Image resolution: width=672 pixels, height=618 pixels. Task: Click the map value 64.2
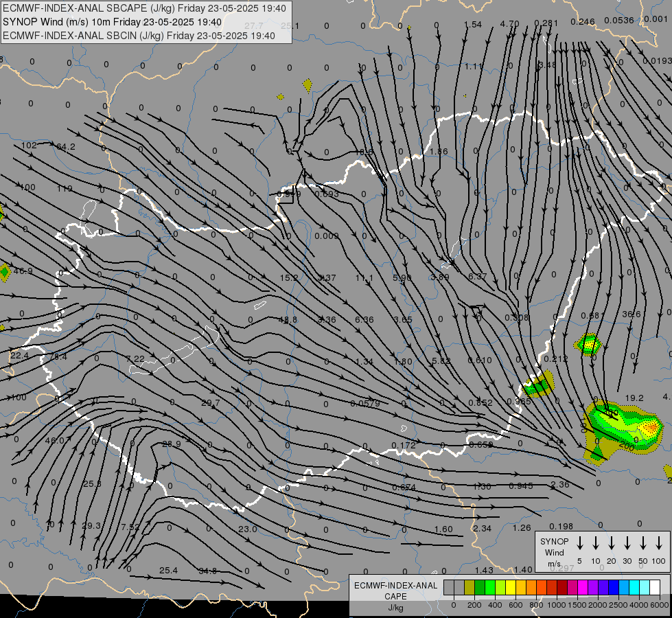click(x=66, y=147)
